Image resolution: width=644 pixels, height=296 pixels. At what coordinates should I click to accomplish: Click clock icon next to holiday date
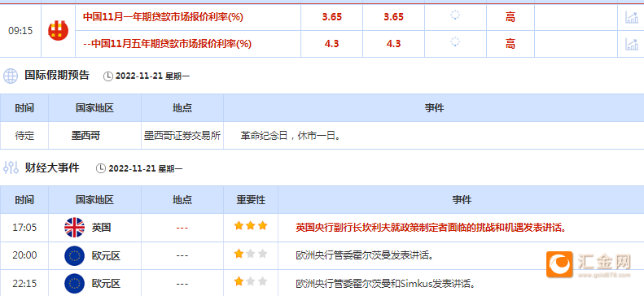tap(108, 76)
